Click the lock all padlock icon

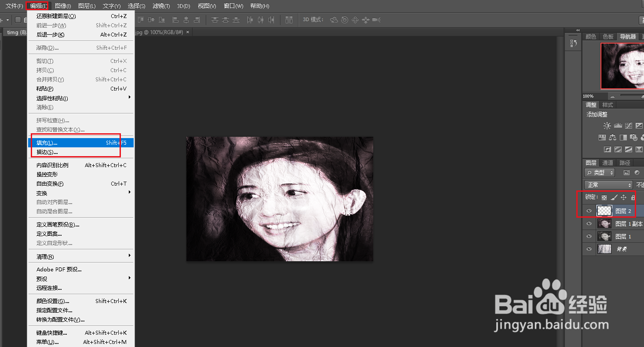[x=633, y=198]
